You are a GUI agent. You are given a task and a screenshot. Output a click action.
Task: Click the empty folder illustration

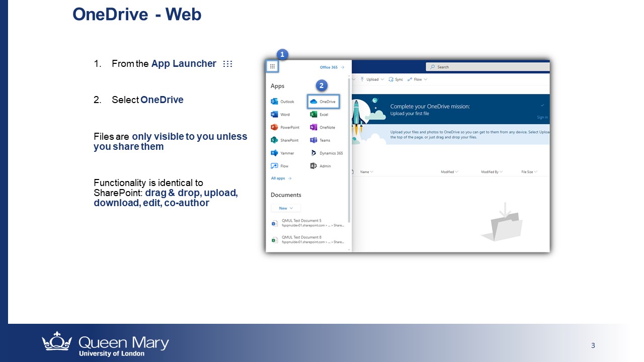(x=502, y=222)
